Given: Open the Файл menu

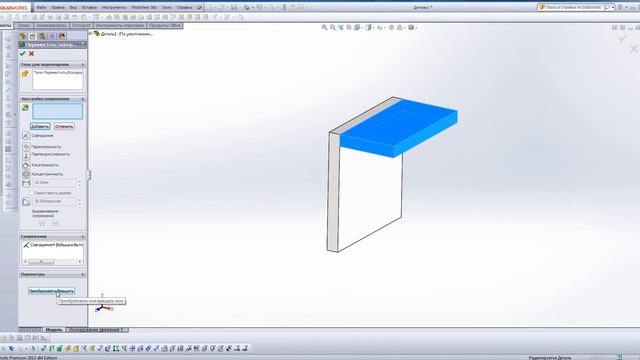Looking at the screenshot, I should [x=41, y=7].
